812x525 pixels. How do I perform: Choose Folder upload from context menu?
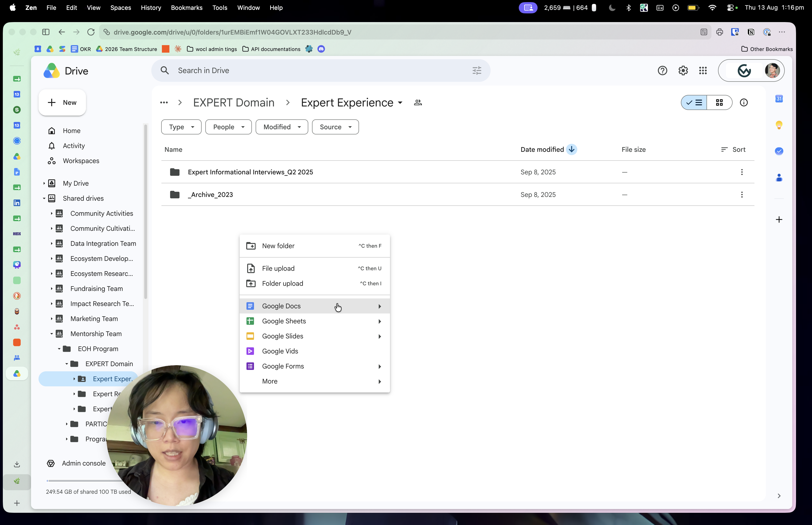(x=315, y=284)
